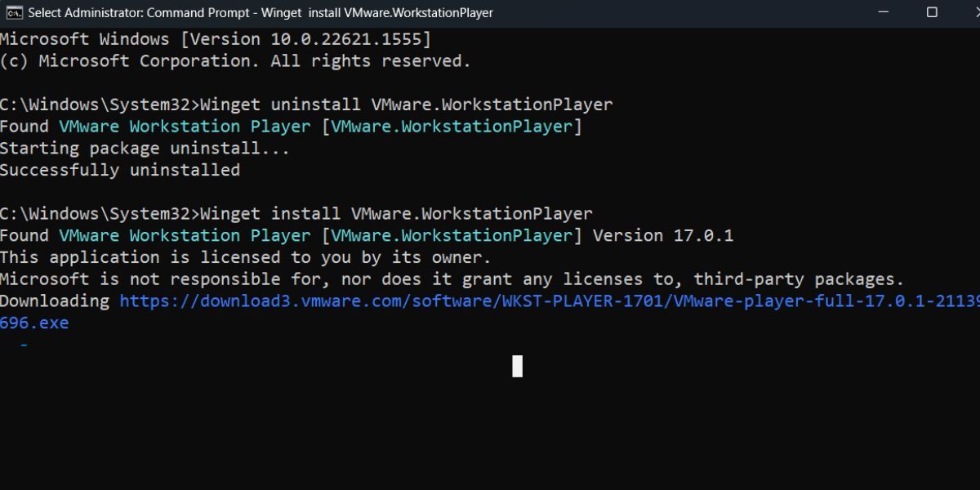Click the download progress spinner character
The image size is (980, 490).
24,344
